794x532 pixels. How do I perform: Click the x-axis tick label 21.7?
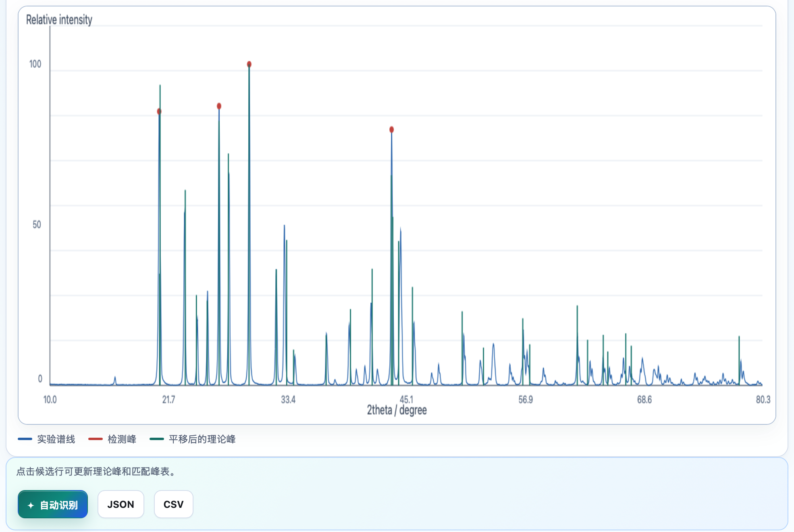[x=168, y=399]
